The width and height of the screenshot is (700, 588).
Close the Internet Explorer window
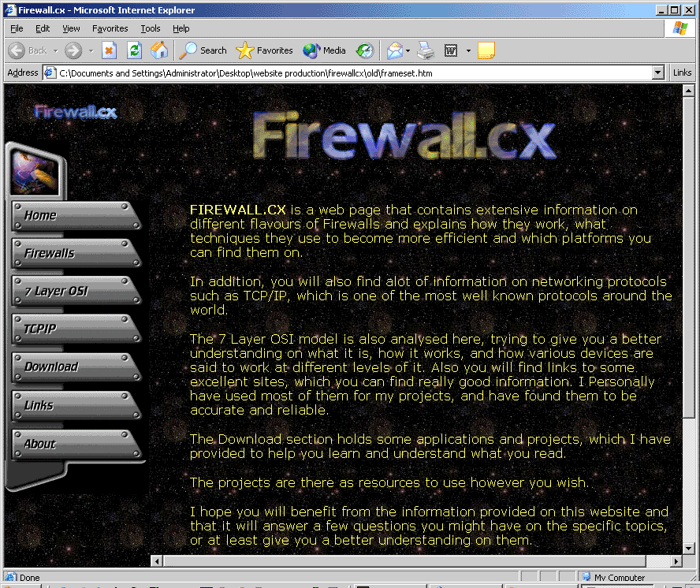tap(689, 9)
